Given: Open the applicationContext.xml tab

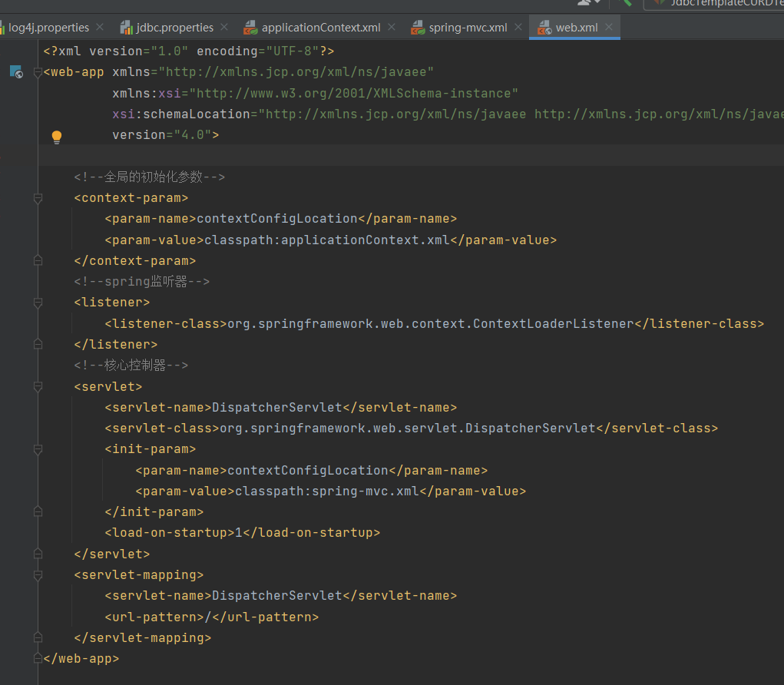Looking at the screenshot, I should 320,28.
